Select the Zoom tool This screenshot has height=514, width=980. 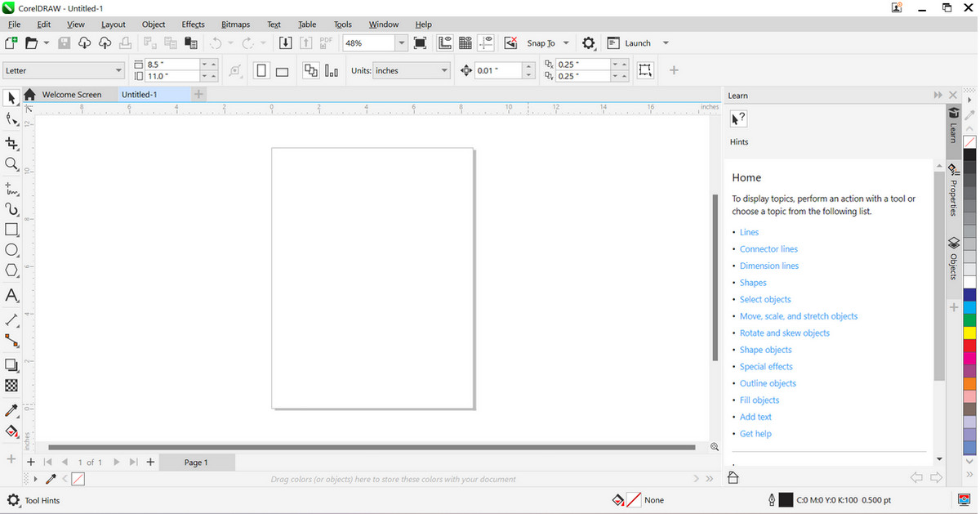11,164
